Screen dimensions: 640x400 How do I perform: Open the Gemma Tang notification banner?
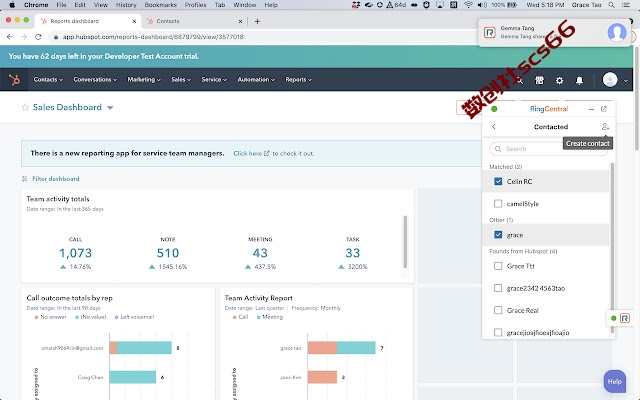point(554,32)
